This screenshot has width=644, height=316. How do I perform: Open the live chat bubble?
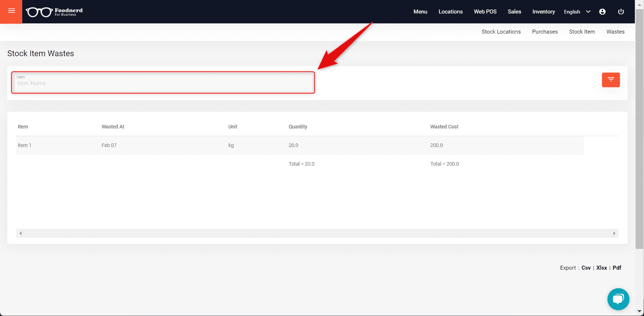click(618, 299)
